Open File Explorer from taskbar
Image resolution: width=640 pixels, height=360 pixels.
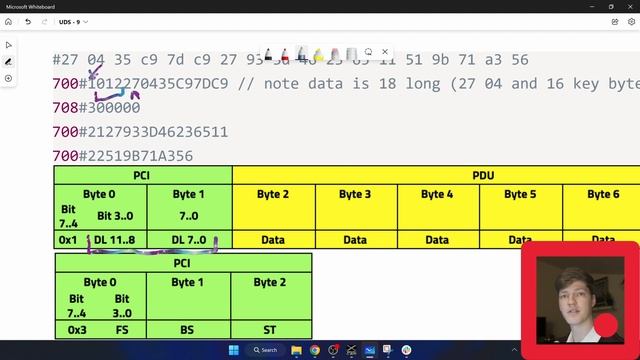296,350
